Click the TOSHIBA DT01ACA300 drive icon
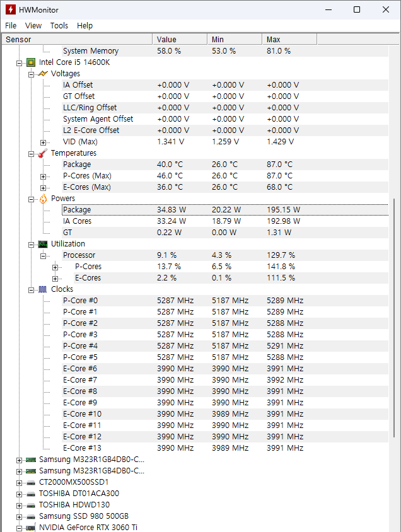The height and width of the screenshot is (532, 401). pos(31,494)
